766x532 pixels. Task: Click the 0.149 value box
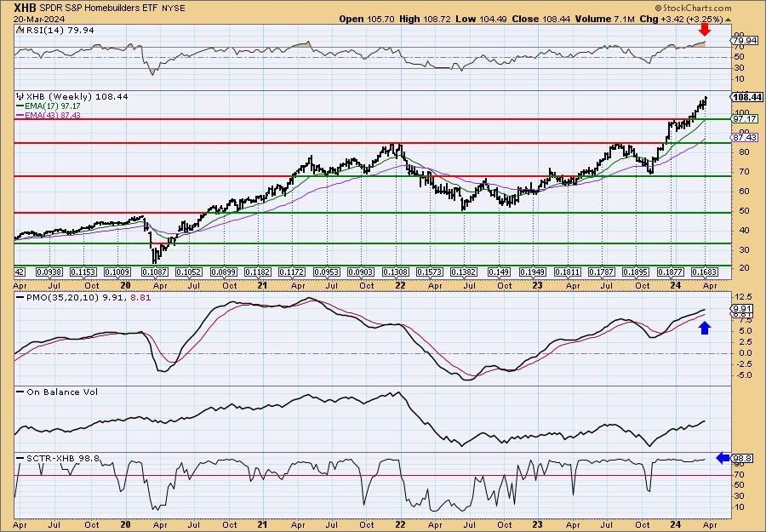[499, 272]
